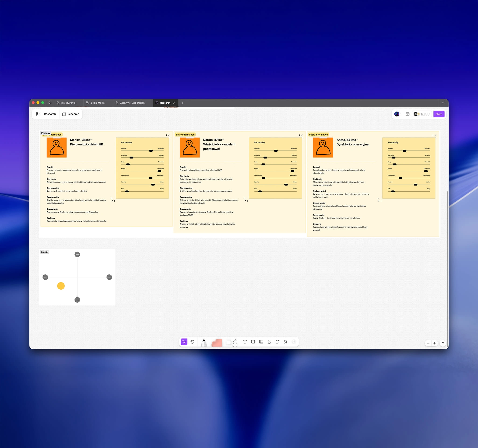Image resolution: width=478 pixels, height=448 pixels.
Task: Click Monika's Introvert-Extrovert slider knob
Action: click(151, 151)
